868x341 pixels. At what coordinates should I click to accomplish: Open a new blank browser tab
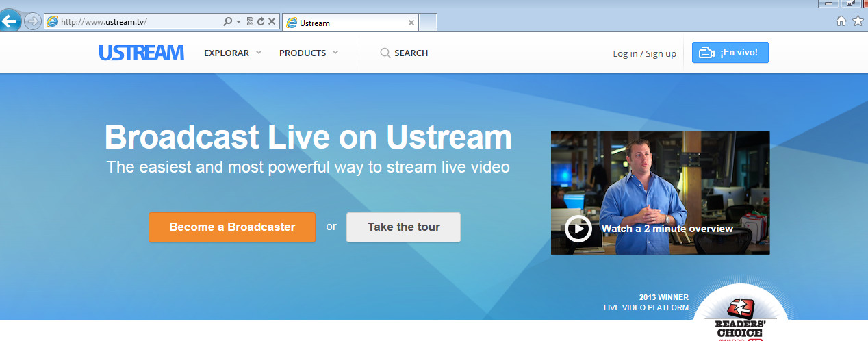pos(428,23)
